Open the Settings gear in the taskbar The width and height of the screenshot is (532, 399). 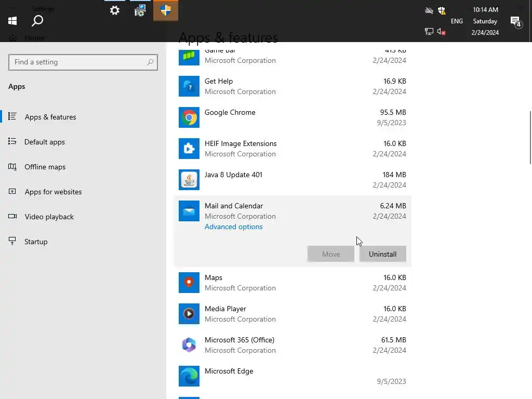(x=115, y=10)
